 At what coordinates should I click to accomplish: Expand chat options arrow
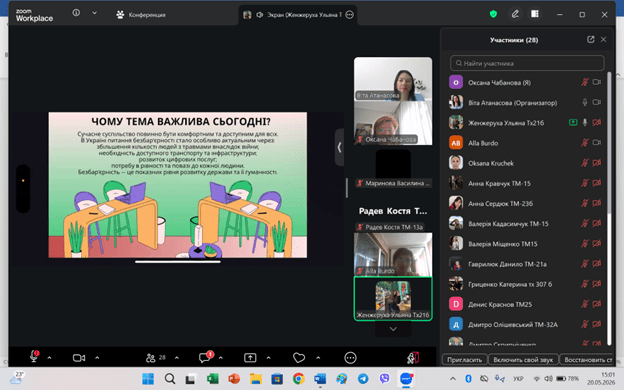pos(221,358)
